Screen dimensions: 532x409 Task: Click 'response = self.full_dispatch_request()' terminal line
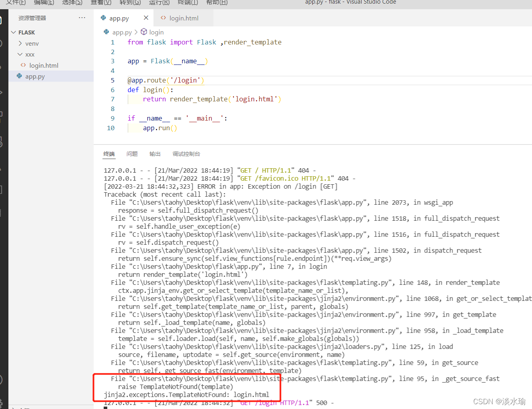click(188, 210)
